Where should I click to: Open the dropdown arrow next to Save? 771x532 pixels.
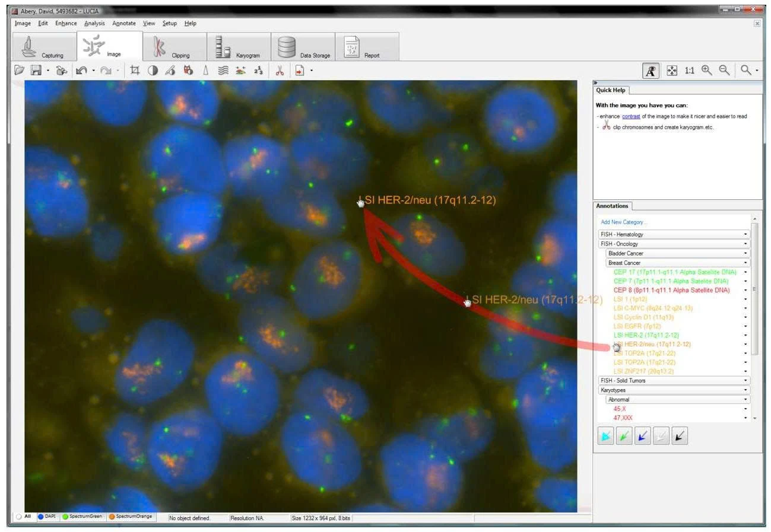(x=47, y=71)
